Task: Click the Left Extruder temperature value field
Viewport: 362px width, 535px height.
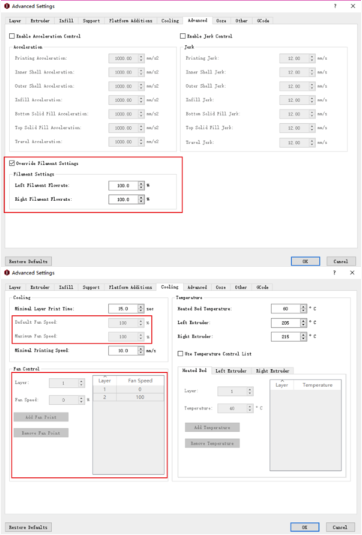Action: tap(286, 323)
